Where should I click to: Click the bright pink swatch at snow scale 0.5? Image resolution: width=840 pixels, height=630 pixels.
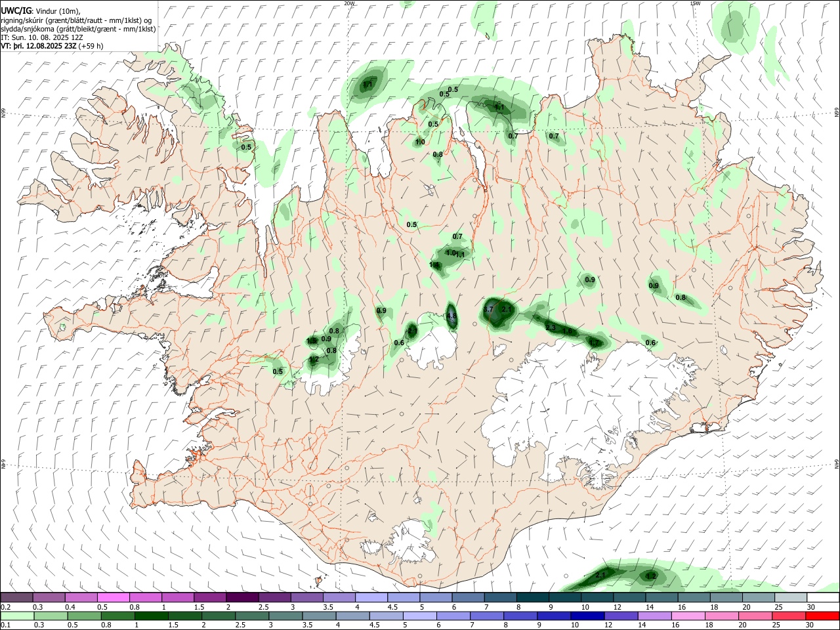(113, 598)
